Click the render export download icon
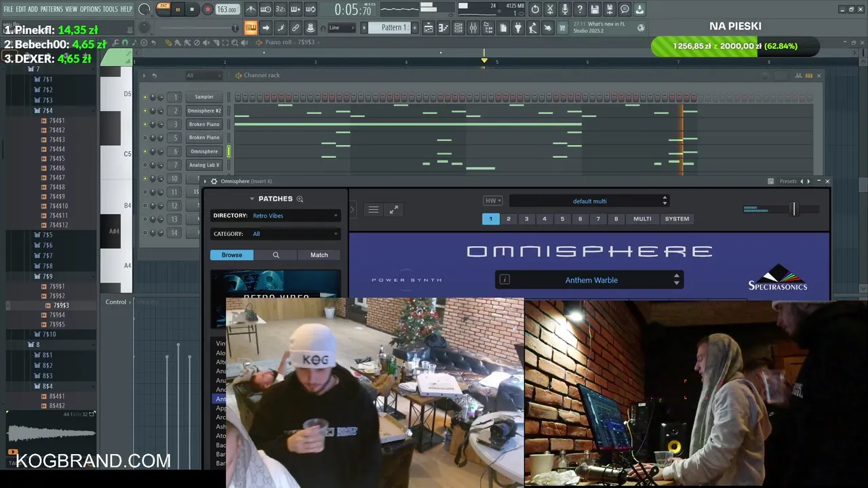 tap(639, 9)
